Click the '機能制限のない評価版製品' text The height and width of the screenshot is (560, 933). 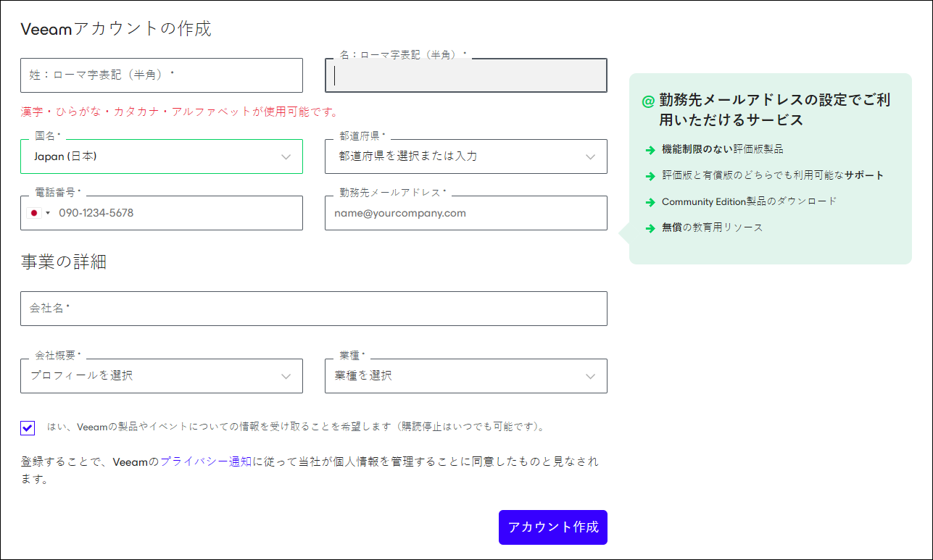tap(722, 149)
